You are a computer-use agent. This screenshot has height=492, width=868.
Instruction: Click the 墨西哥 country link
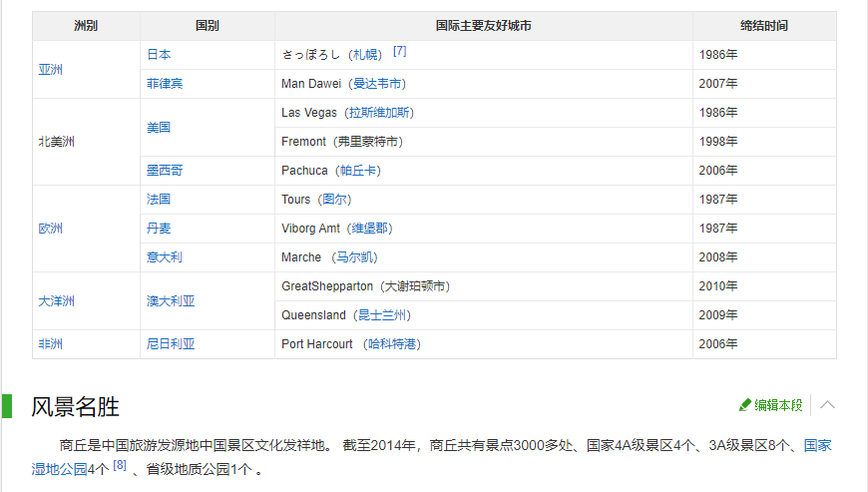point(165,171)
